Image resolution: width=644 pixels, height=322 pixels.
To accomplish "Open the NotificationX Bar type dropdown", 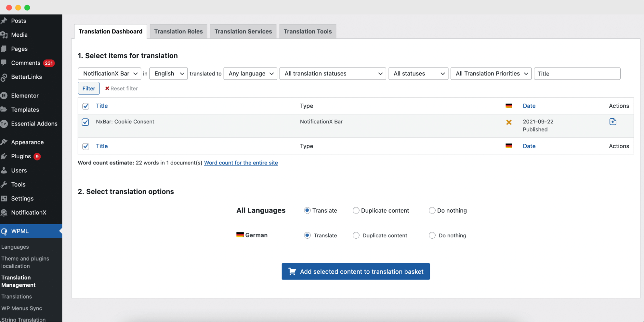I will 110,74.
